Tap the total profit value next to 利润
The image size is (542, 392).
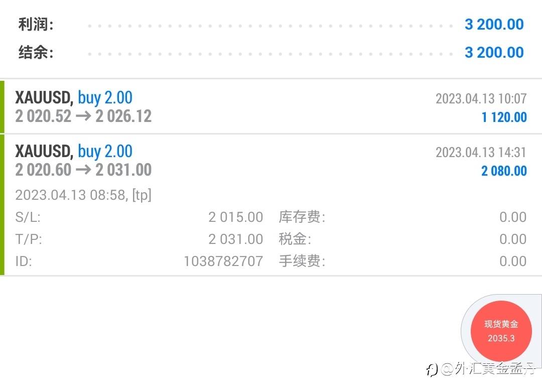coord(494,24)
